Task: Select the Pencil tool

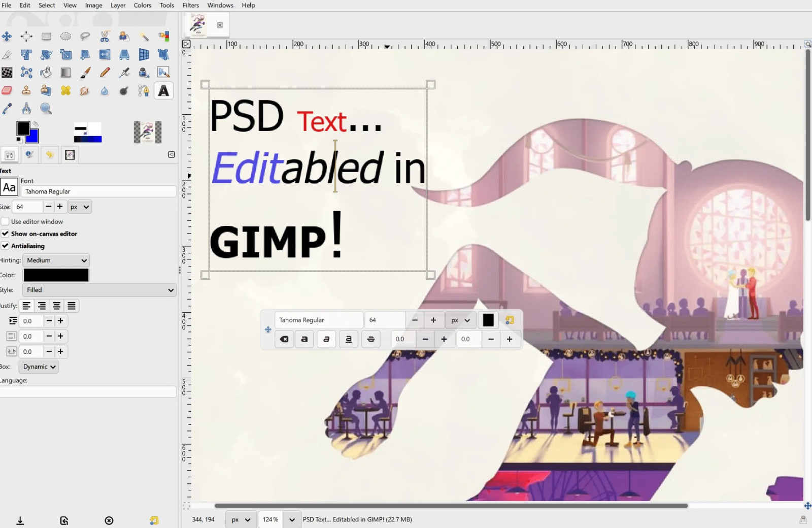Action: (105, 73)
